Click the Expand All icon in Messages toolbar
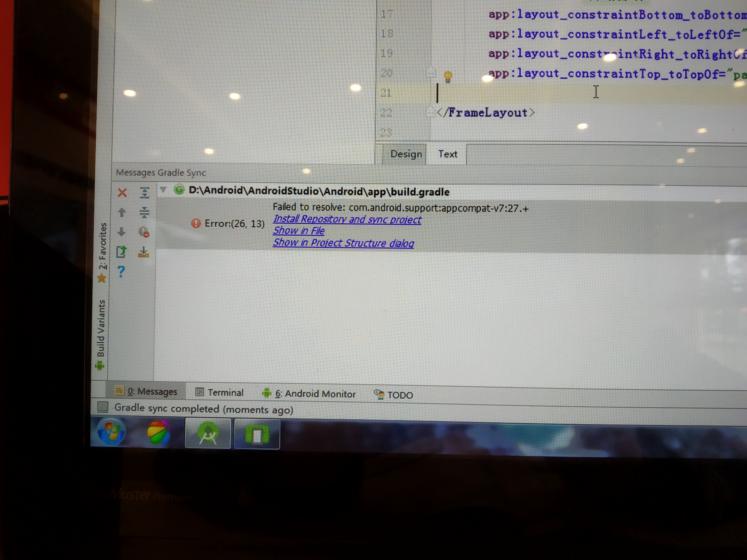Image resolution: width=747 pixels, height=560 pixels. [145, 192]
